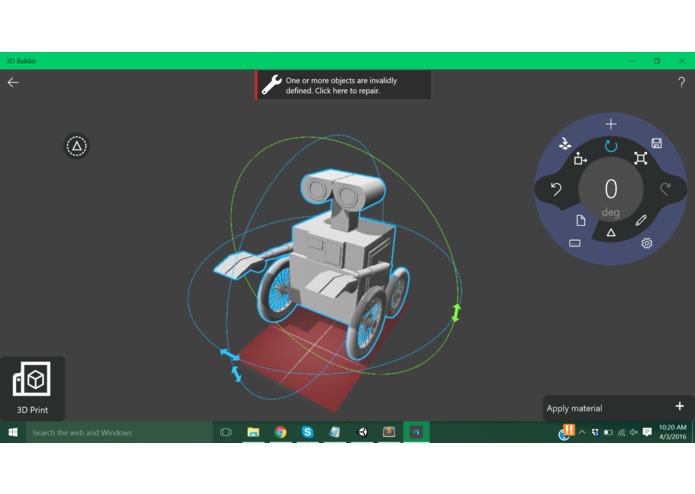Click the wrench repair icon
This screenshot has height=494, width=695.
271,85
